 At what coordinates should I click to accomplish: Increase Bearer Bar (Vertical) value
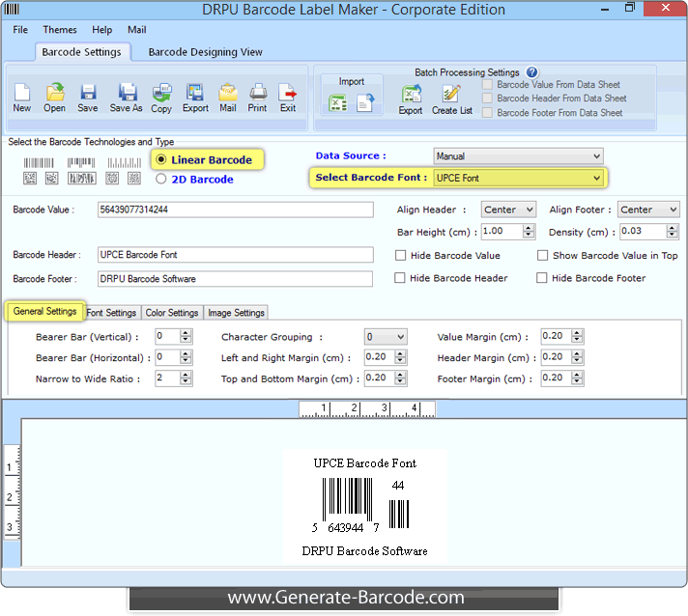pos(186,333)
